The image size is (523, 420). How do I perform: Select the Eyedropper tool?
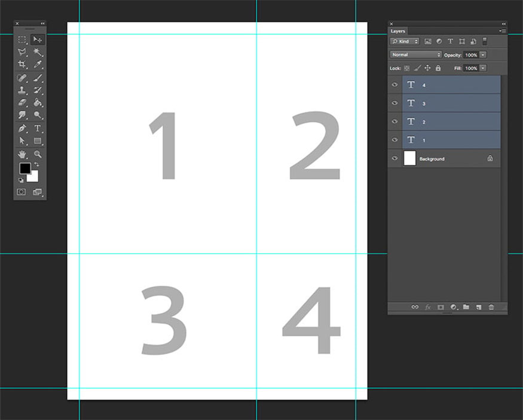click(37, 64)
